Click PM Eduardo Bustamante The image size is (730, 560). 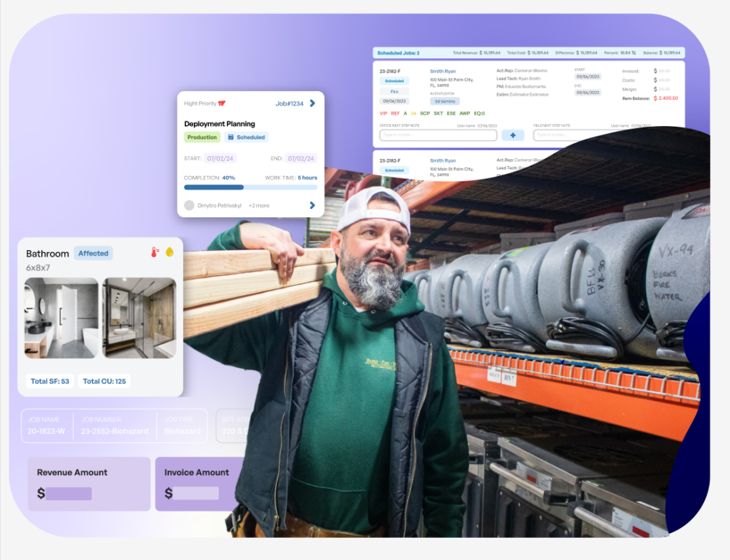point(521,86)
